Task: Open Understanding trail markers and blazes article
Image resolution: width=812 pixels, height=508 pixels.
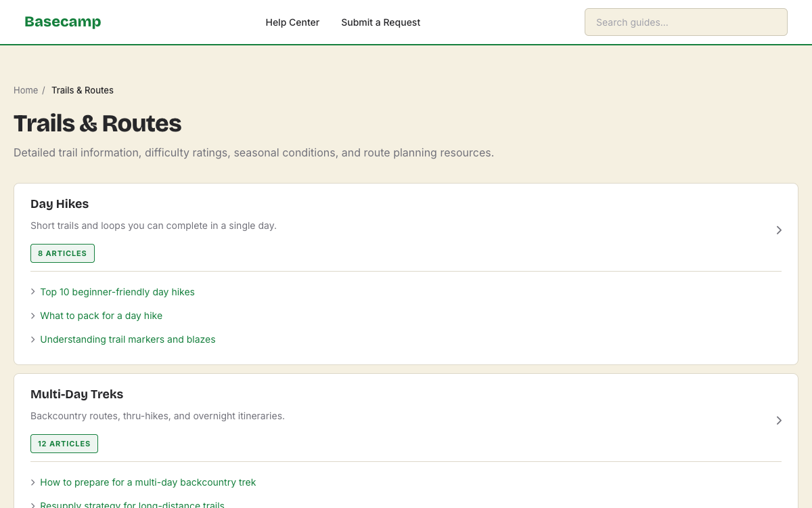Action: (x=127, y=339)
